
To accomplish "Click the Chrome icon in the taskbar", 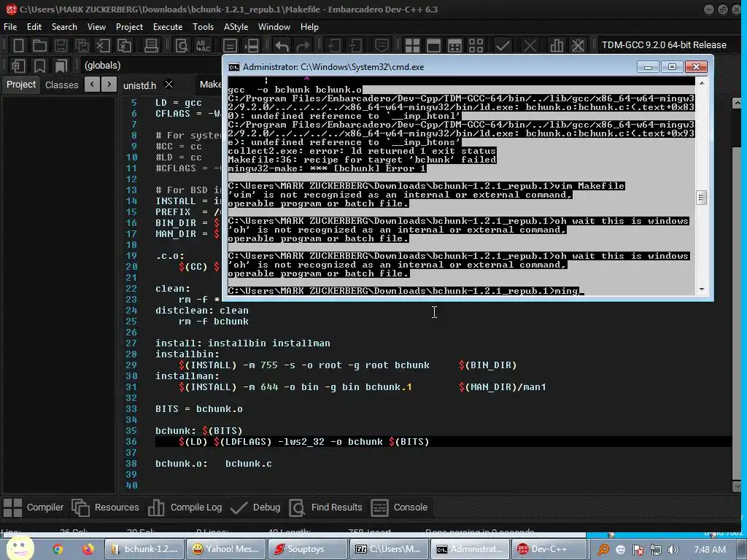I will [58, 549].
